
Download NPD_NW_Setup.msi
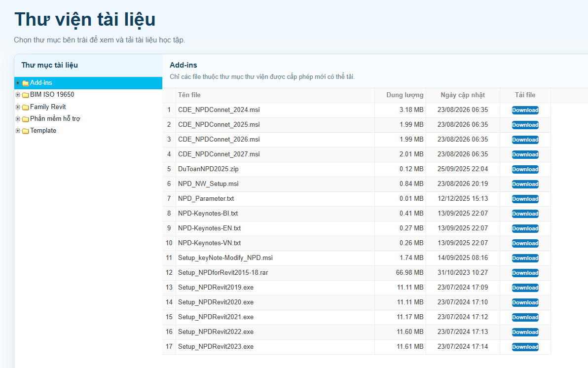tap(525, 184)
